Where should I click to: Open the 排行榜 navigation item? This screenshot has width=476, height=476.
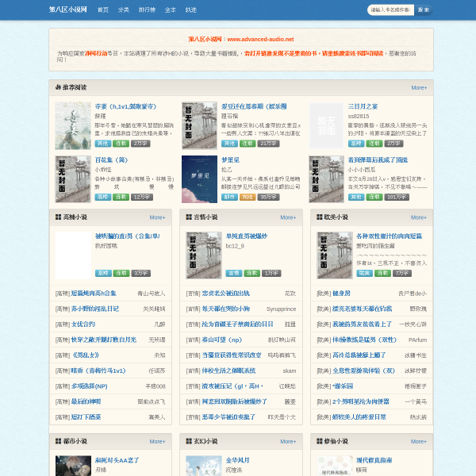(147, 10)
